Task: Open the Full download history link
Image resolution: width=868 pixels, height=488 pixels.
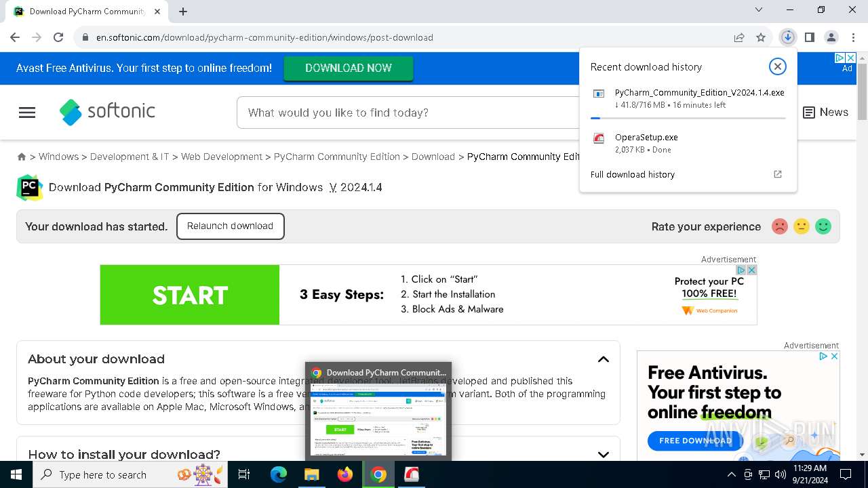Action: pos(633,174)
